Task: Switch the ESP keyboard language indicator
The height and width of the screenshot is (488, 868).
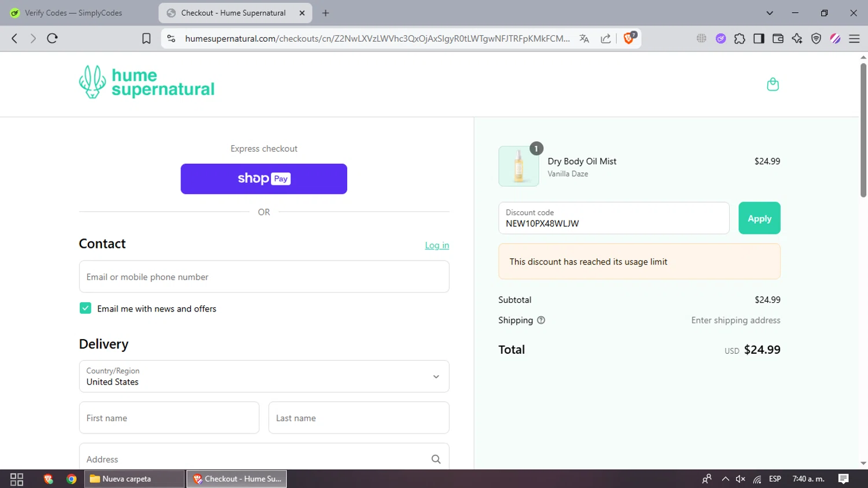Action: click(775, 479)
